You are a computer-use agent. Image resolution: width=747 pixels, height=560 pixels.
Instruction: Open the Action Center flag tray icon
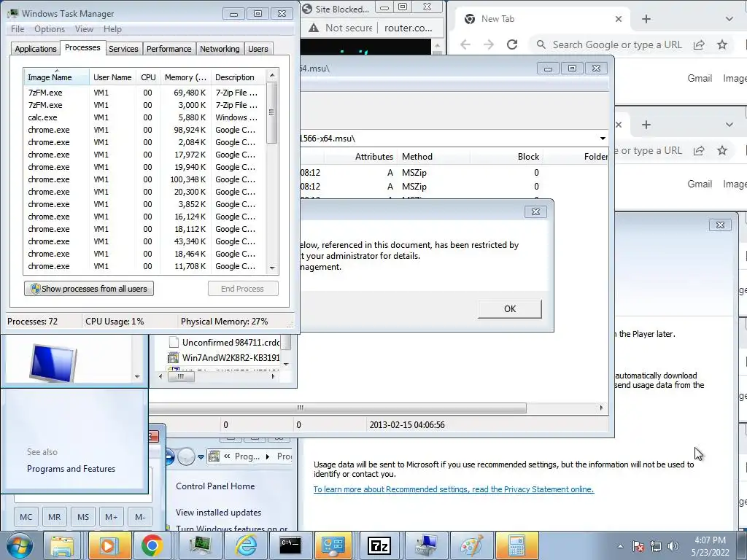coord(638,547)
